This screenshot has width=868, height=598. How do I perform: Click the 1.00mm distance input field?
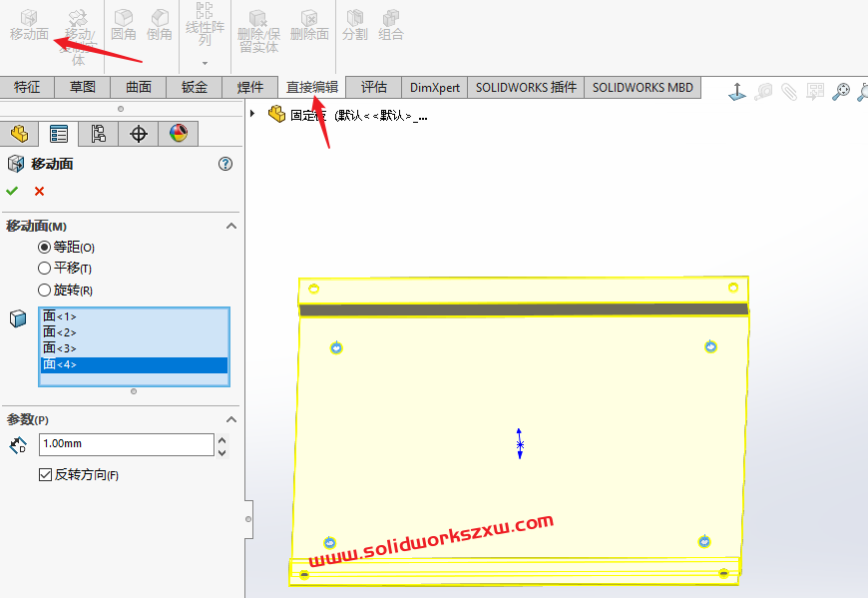pyautogui.click(x=126, y=444)
